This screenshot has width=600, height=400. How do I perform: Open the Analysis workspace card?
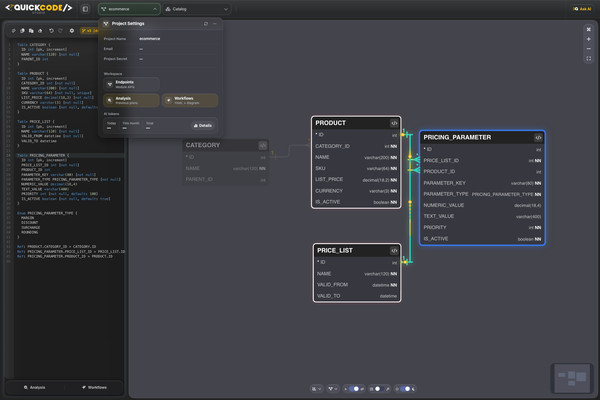click(x=131, y=100)
